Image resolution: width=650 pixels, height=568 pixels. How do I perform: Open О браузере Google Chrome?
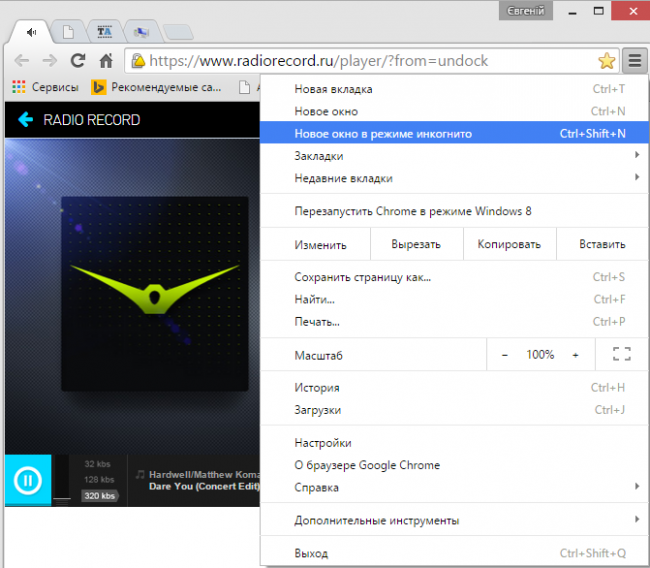pos(454,465)
